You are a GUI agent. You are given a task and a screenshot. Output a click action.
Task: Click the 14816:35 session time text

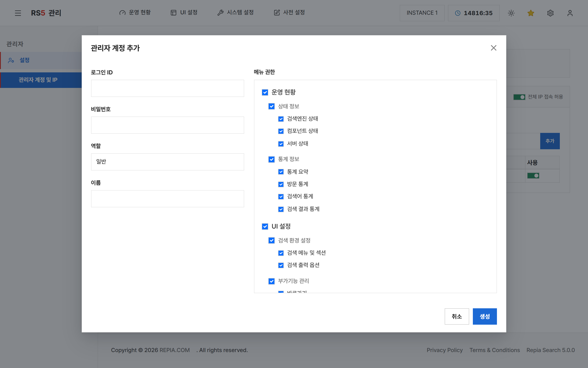(x=478, y=13)
